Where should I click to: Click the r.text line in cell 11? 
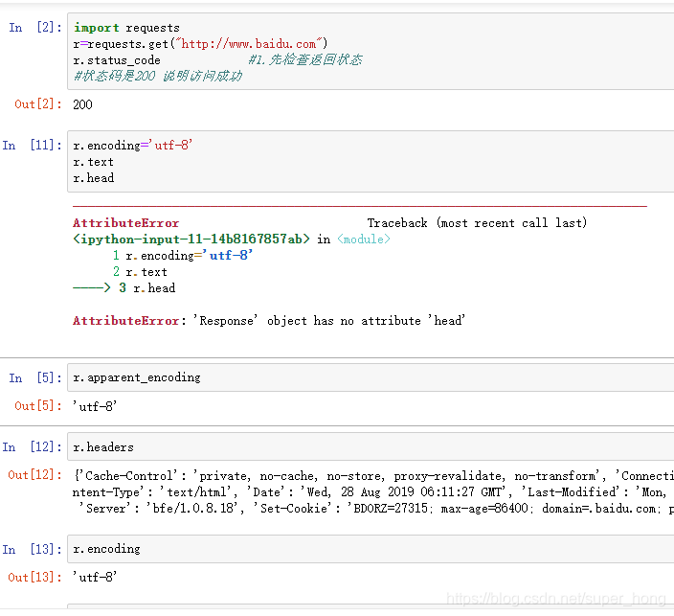(93, 162)
